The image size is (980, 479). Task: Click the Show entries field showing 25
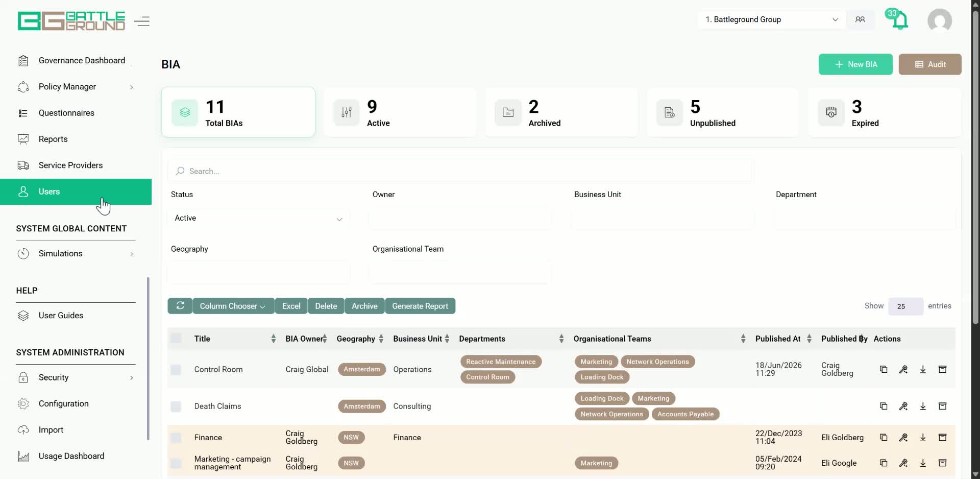[905, 306]
